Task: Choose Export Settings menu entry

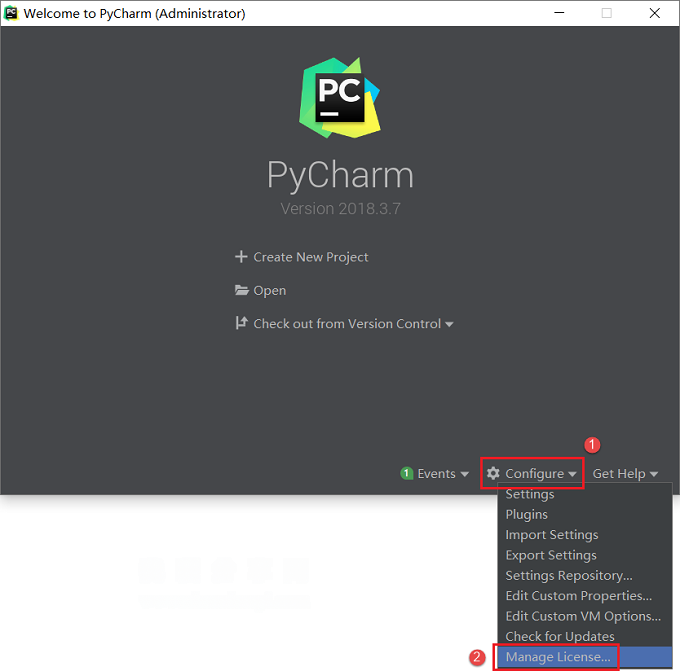Action: [551, 555]
